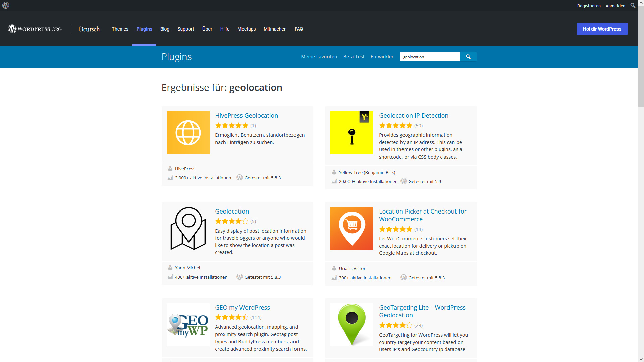Open the Blog menu item
Viewport: 644px width, 362px height.
(165, 29)
